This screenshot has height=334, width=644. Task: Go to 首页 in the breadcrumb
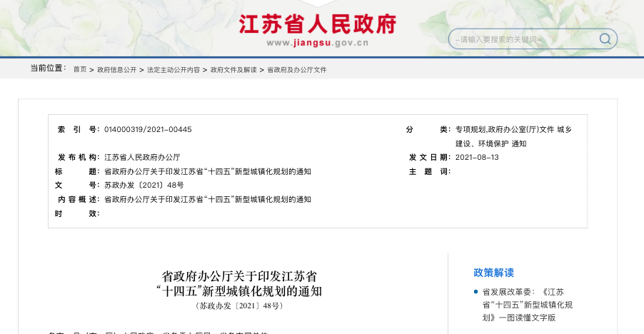[80, 70]
